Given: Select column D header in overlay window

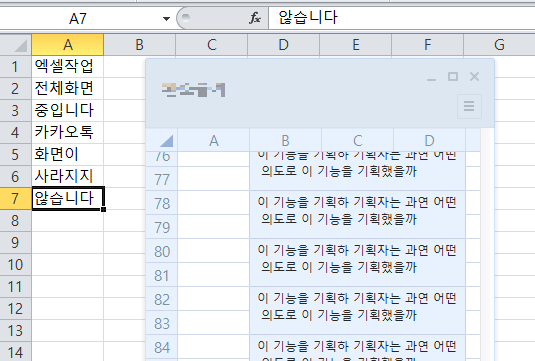Looking at the screenshot, I should click(x=430, y=140).
